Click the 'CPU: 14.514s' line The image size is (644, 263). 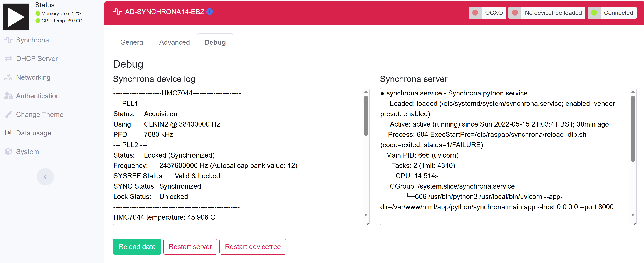[x=417, y=176]
